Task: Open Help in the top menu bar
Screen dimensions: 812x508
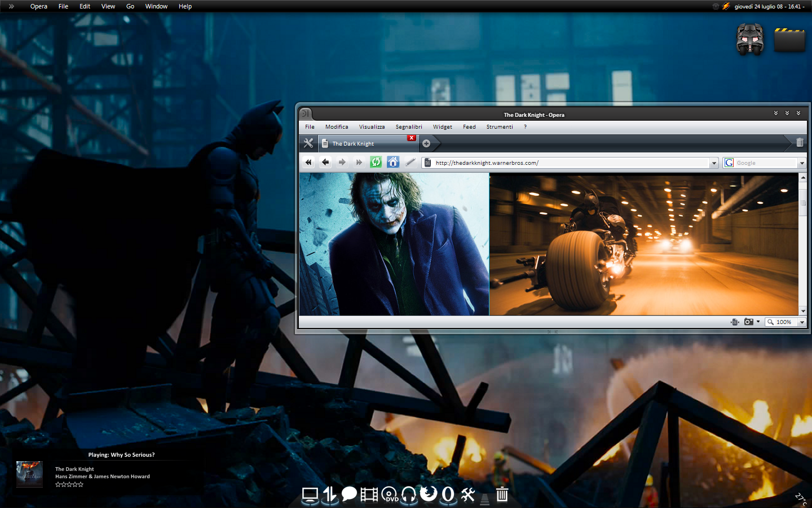Action: tap(185, 6)
